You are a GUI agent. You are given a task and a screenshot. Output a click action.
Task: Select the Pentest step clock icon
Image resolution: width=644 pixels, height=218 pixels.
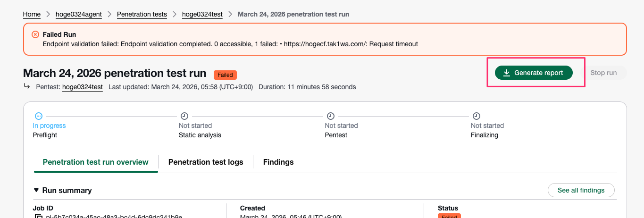coord(331,116)
